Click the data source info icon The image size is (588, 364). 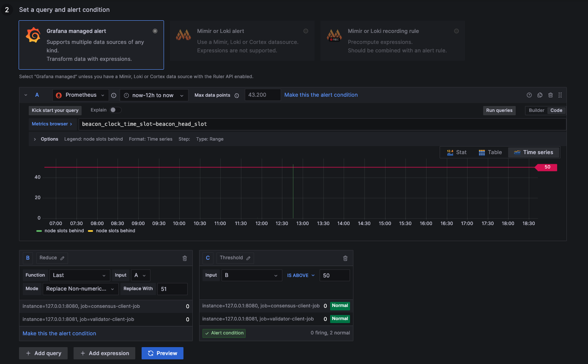coord(114,95)
